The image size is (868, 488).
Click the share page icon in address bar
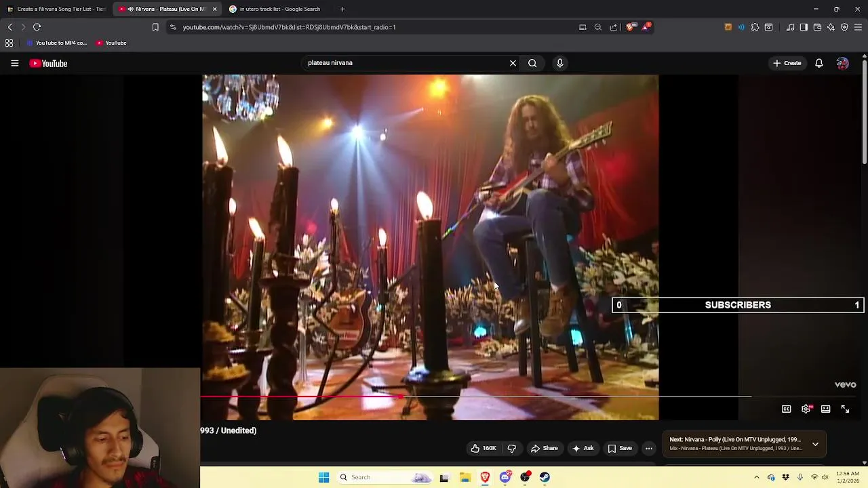pyautogui.click(x=614, y=27)
